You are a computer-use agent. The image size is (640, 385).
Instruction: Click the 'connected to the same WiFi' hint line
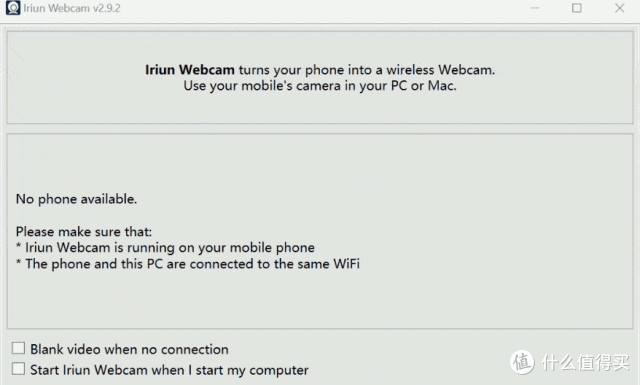(188, 264)
